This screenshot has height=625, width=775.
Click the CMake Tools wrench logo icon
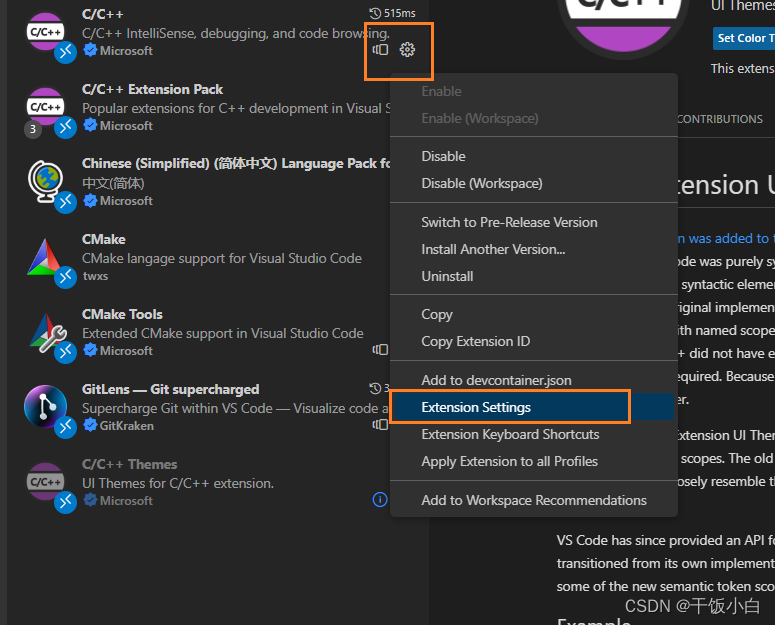point(47,332)
